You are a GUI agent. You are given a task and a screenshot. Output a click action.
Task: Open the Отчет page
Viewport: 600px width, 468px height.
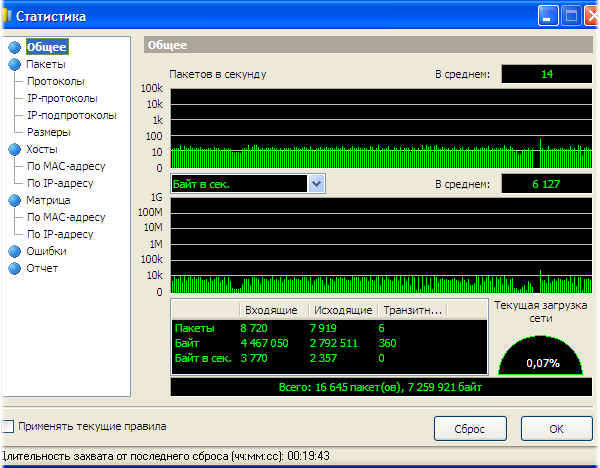click(42, 268)
